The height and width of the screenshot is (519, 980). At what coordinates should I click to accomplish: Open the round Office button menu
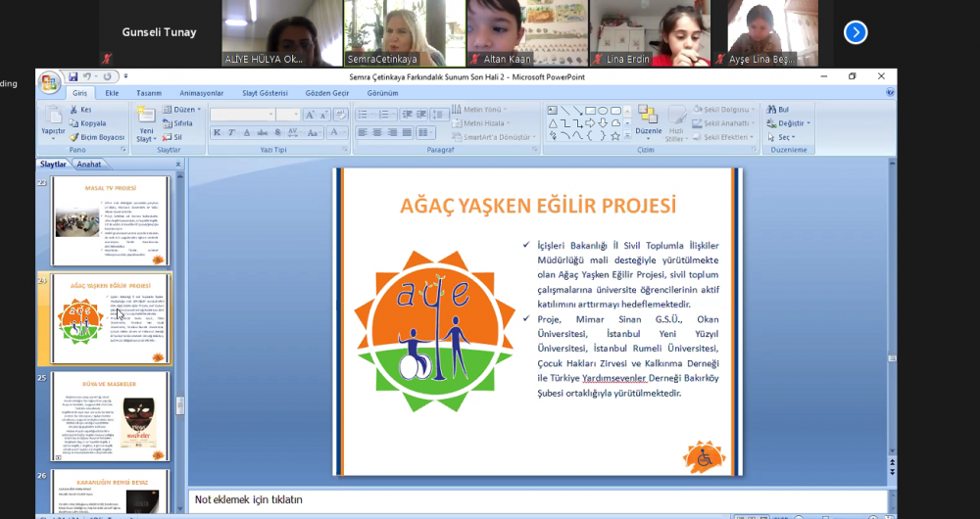click(x=49, y=82)
